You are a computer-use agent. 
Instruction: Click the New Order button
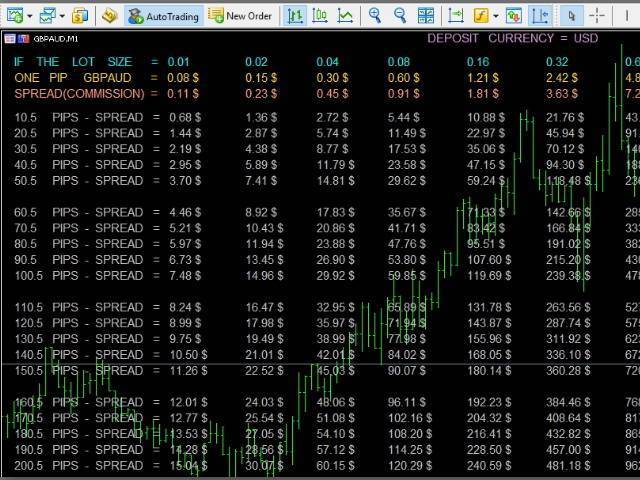[239, 15]
